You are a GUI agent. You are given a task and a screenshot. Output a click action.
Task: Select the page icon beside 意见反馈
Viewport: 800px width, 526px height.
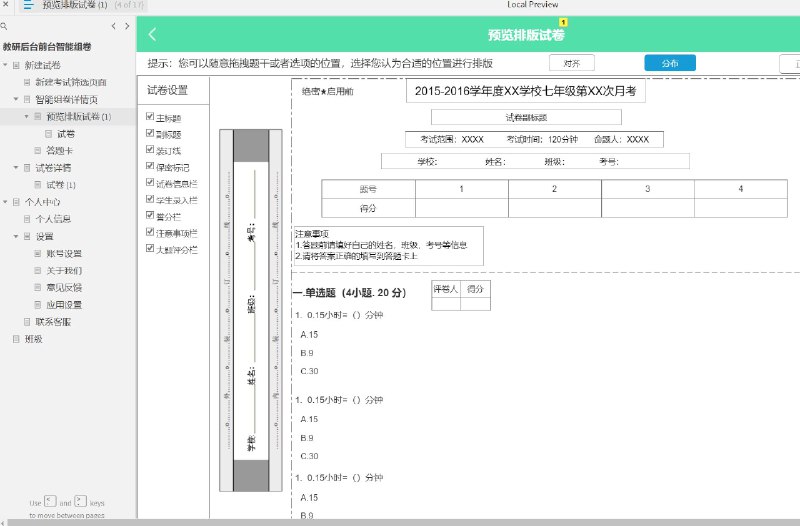[38, 287]
